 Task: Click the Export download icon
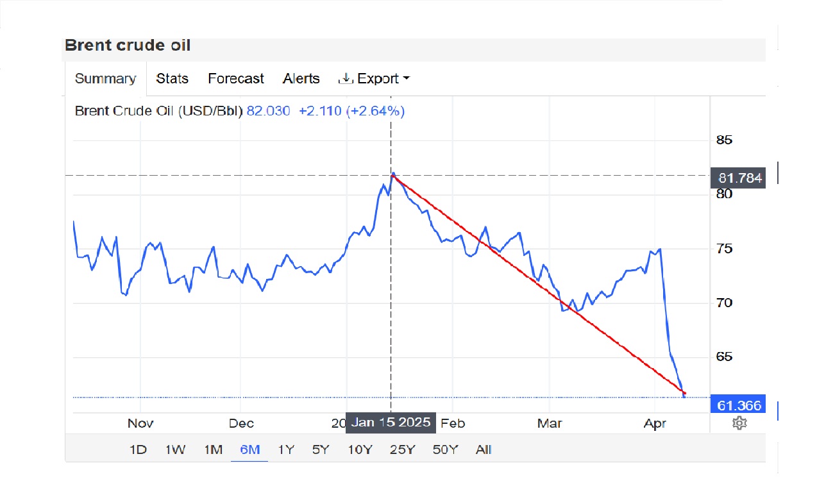pyautogui.click(x=346, y=78)
